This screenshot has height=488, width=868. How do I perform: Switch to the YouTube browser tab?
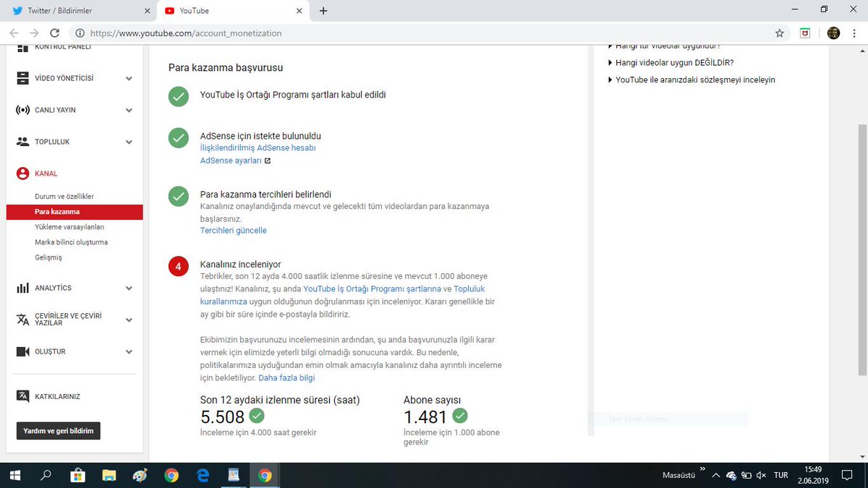click(x=233, y=11)
